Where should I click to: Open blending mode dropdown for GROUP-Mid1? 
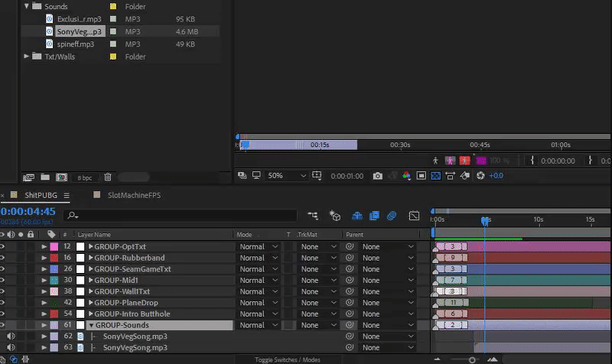click(258, 281)
